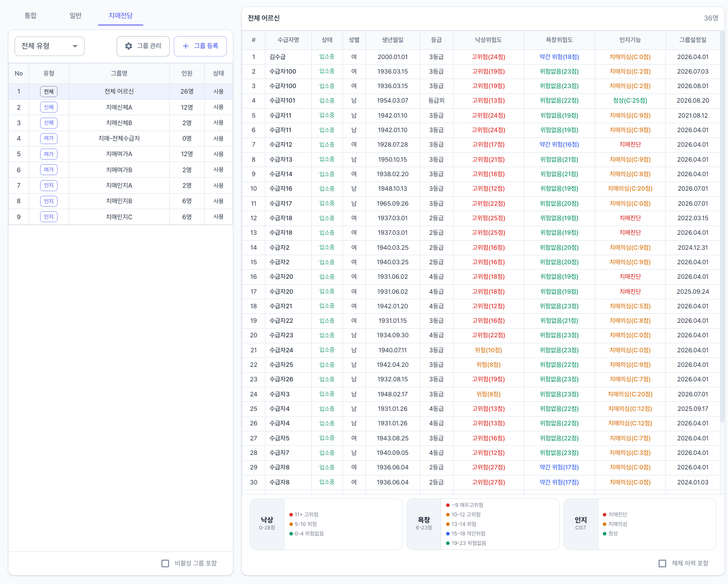Image resolution: width=728 pixels, height=584 pixels.
Task: Click 정상(C:25점) cognitive value
Action: [630, 101]
